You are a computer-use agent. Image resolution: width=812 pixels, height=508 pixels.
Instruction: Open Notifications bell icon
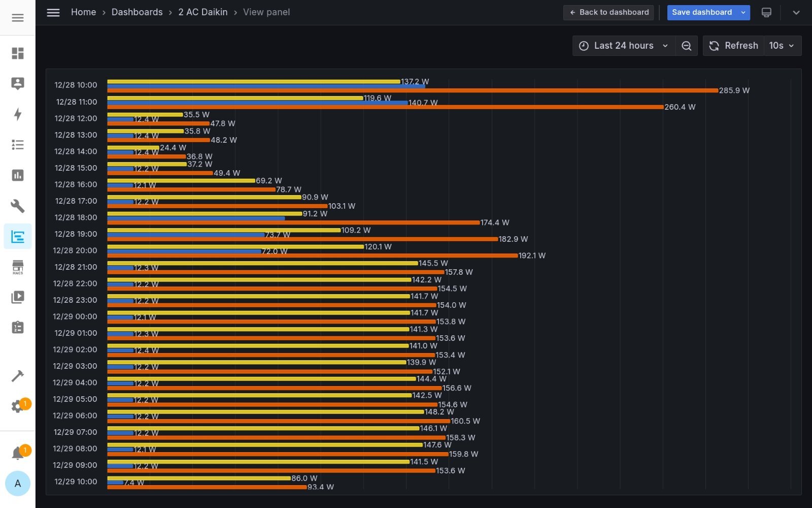coord(18,453)
